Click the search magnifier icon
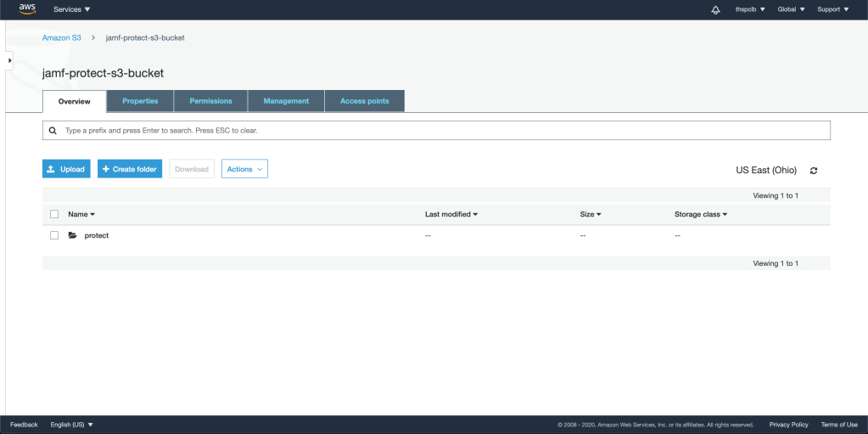Image resolution: width=868 pixels, height=434 pixels. (53, 131)
